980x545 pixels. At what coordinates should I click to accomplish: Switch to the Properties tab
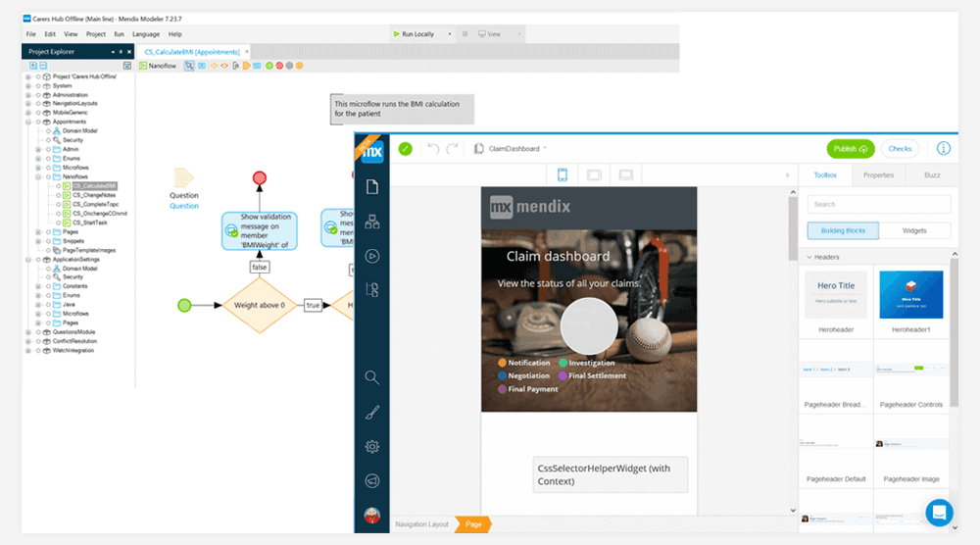pos(878,175)
